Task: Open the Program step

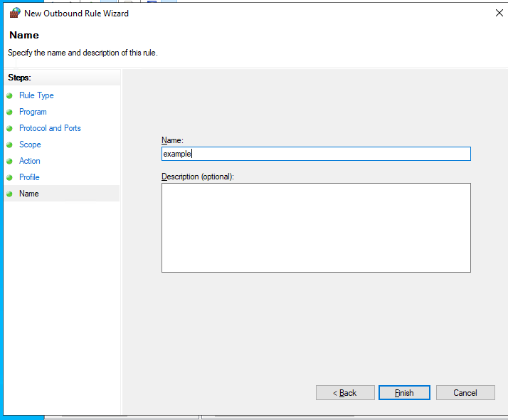Action: (x=33, y=112)
